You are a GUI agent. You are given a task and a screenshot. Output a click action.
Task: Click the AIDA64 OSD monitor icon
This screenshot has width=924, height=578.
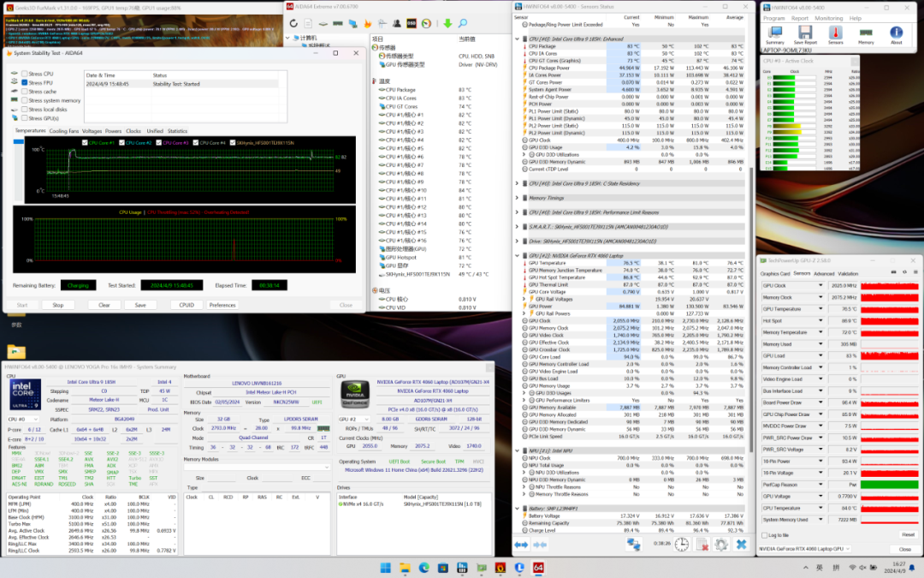tap(412, 24)
